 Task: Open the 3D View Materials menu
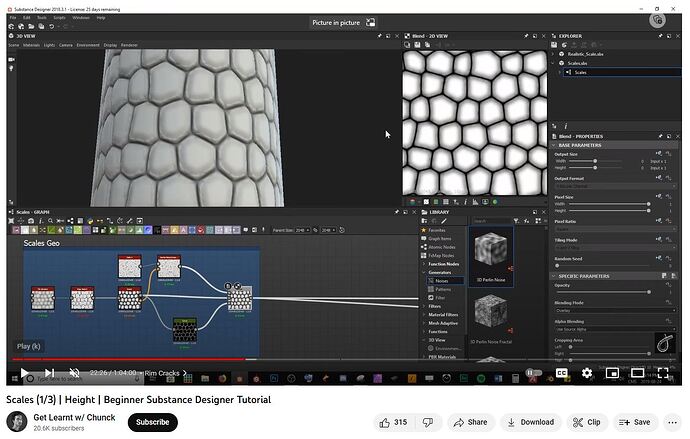click(x=31, y=45)
